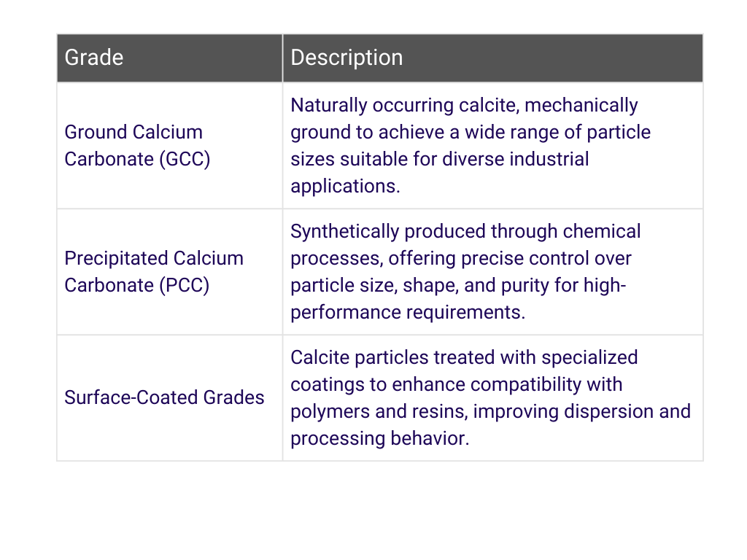Select the Precipitated Calcium Carbonate (PCC) cell
This screenshot has height=560, width=747.
click(x=153, y=271)
